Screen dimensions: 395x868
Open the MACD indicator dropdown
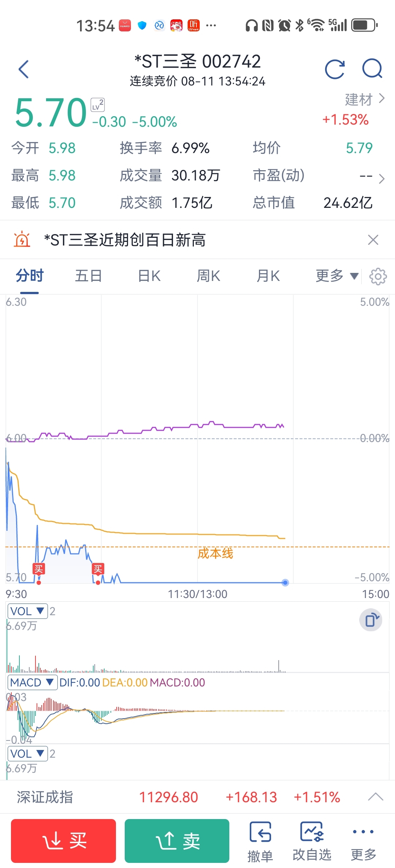point(33,682)
